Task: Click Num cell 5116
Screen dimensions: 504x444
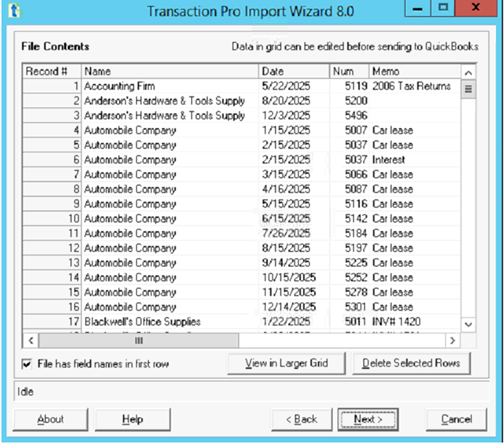Action: (x=349, y=204)
